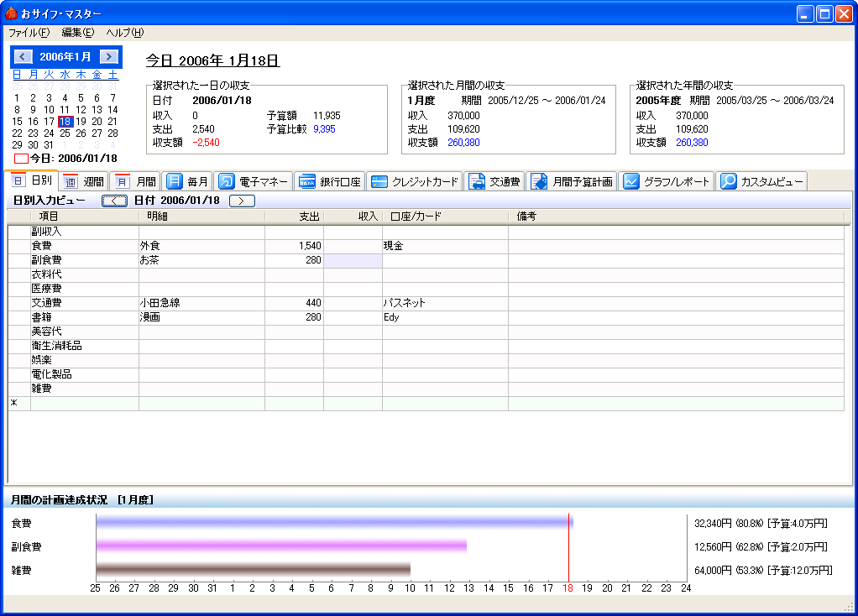Click the 週間 tab calendar icon
The width and height of the screenshot is (858, 616).
tap(70, 181)
